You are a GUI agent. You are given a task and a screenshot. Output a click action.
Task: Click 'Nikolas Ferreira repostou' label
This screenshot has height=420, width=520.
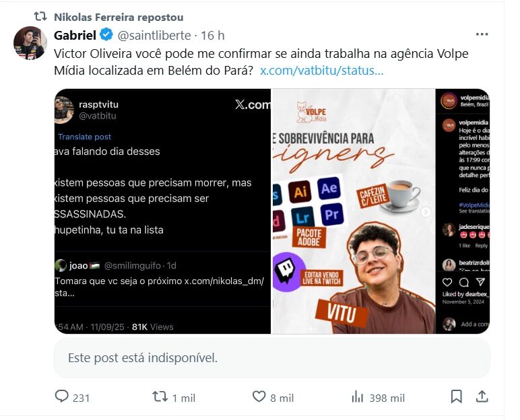pos(119,17)
